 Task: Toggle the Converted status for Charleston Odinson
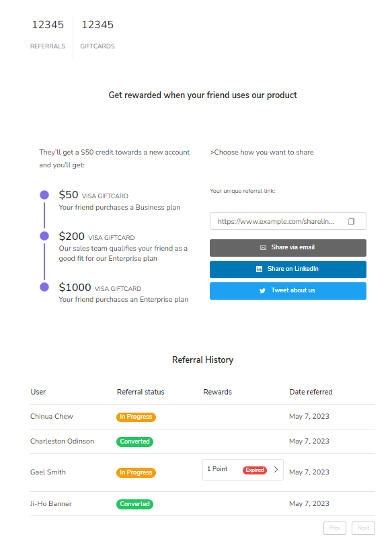click(x=134, y=442)
